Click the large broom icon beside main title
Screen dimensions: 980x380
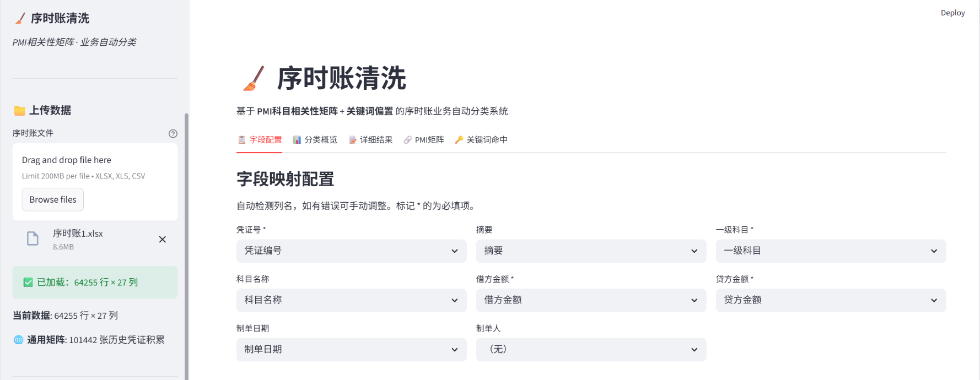click(x=254, y=78)
